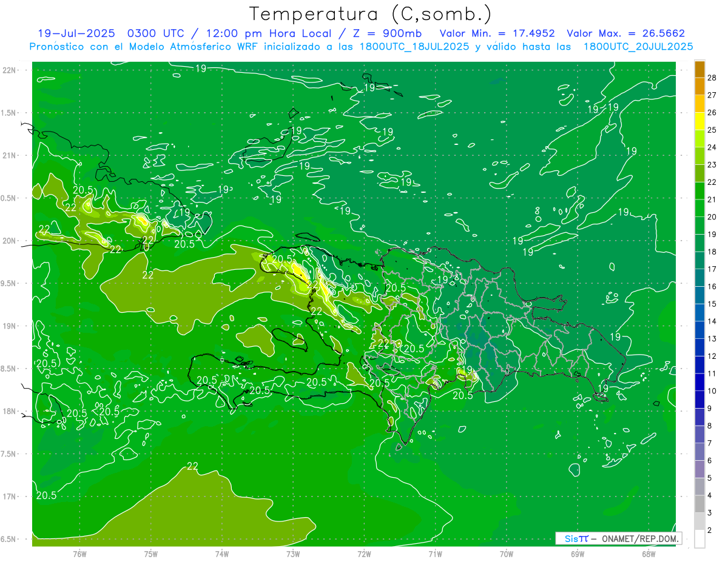Screen dimensions: 728x562
Task: Click the legend value 25
Action: click(x=712, y=130)
